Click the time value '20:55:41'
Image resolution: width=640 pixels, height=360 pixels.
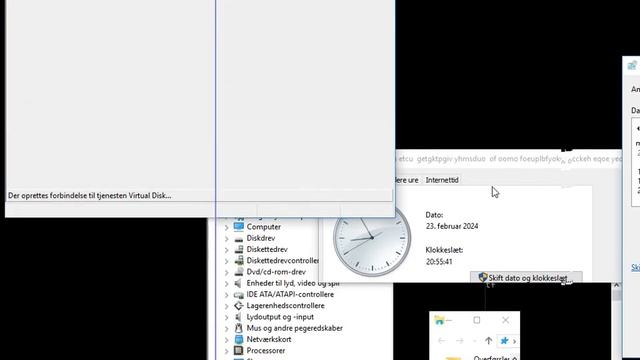coord(439,262)
